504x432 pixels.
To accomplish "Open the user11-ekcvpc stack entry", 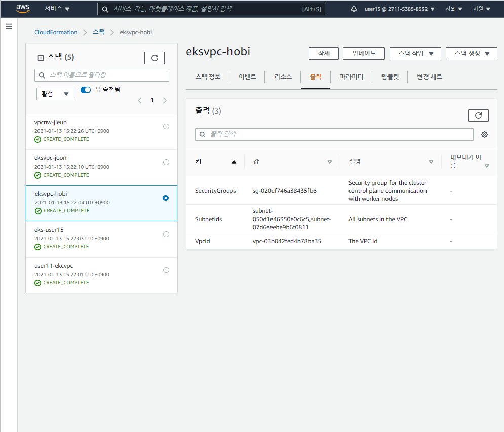I will [102, 275].
